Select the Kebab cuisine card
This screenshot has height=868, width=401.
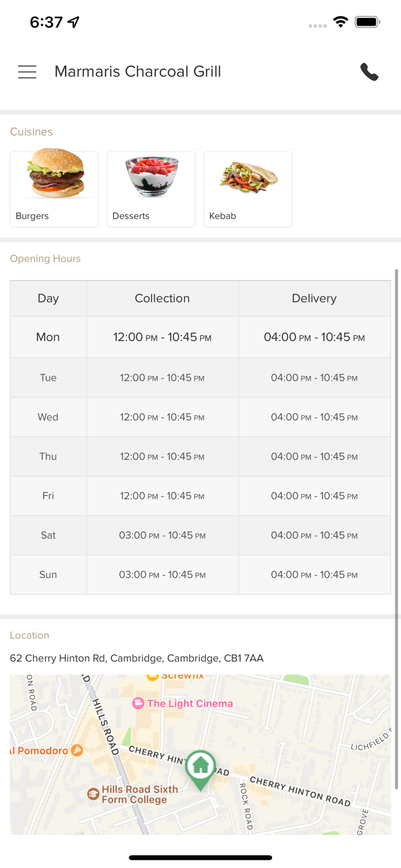pyautogui.click(x=248, y=189)
